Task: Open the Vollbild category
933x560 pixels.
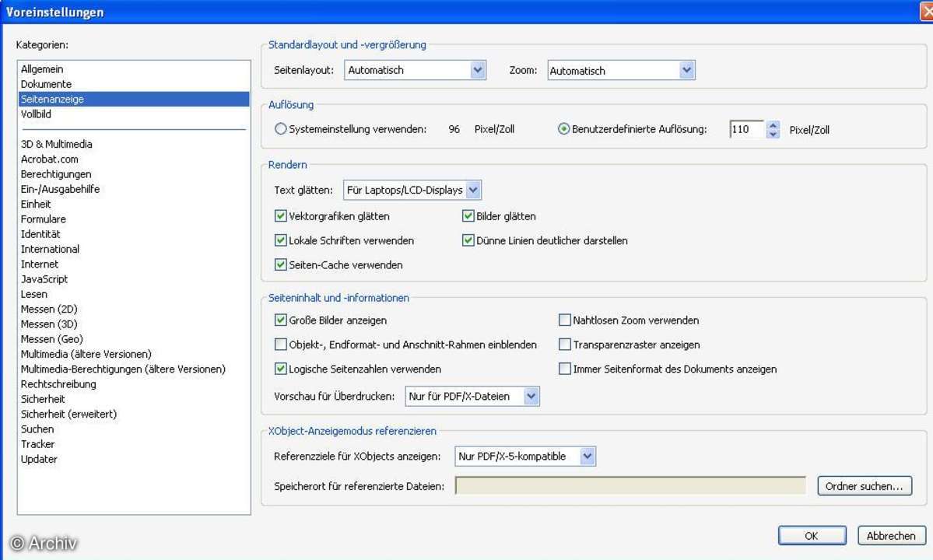Action: point(36,114)
